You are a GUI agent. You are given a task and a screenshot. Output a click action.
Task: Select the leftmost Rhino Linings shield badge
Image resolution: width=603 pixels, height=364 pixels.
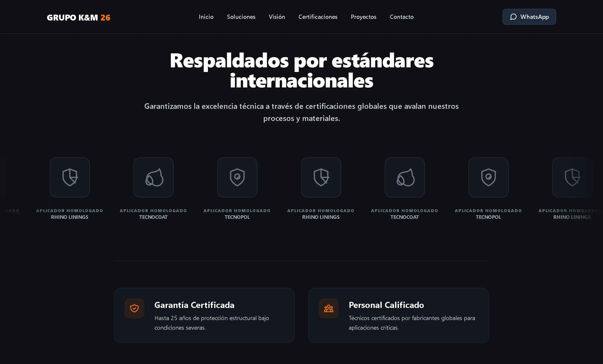point(70,177)
